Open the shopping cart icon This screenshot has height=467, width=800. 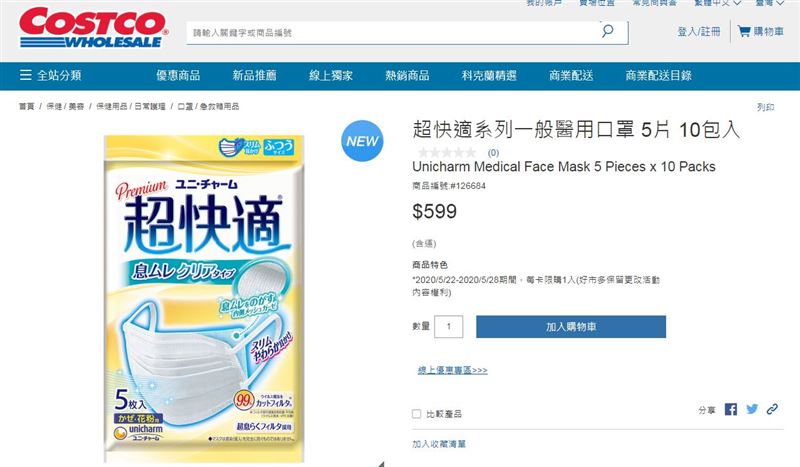coord(744,32)
